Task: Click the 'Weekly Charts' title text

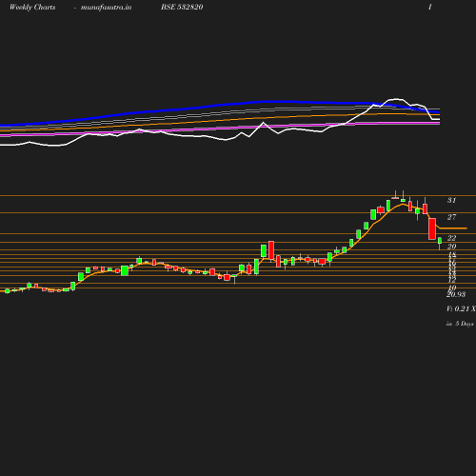Action: click(x=32, y=8)
